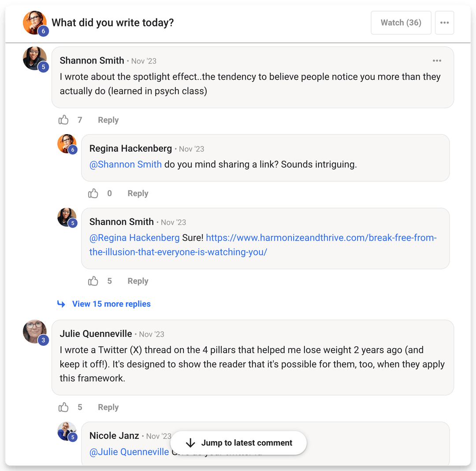
Task: Reply to Shannon Smith's spotlight effect comment
Action: (x=108, y=120)
